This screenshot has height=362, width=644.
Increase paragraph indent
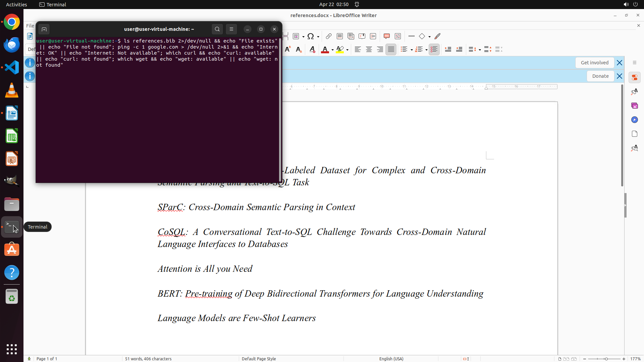pos(448,50)
